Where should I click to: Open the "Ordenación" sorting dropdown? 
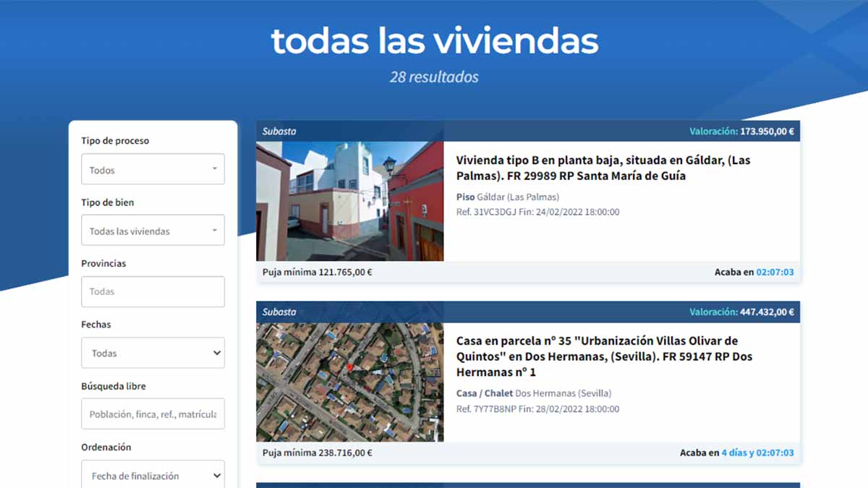point(153,475)
